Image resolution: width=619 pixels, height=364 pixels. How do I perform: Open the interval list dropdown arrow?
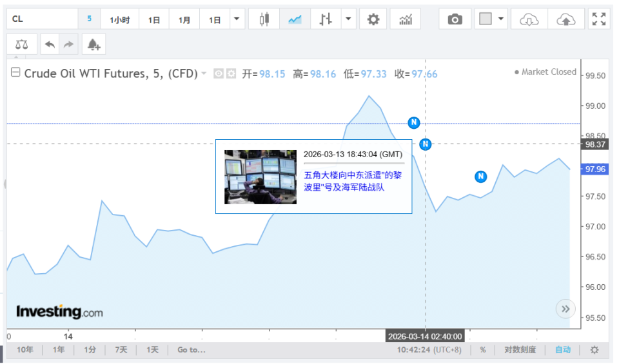click(237, 19)
